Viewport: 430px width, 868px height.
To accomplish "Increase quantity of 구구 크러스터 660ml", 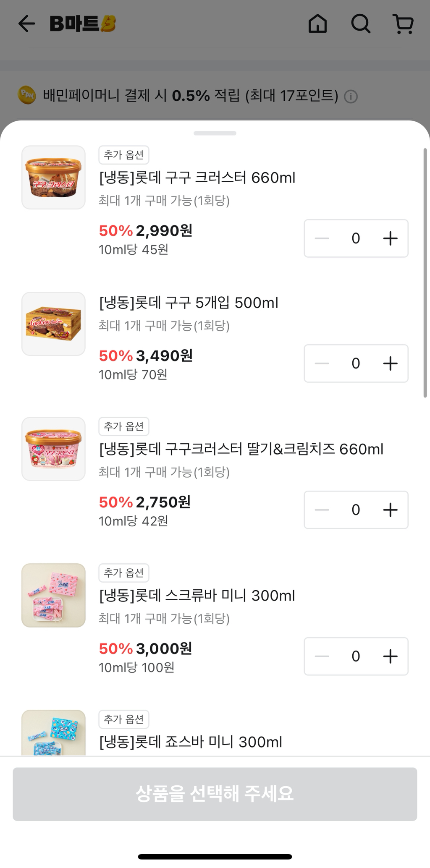I will tap(390, 238).
